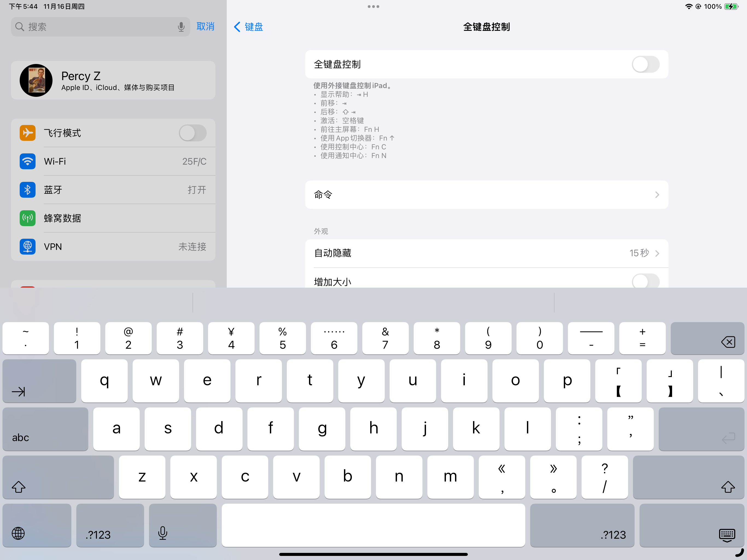
Task: Tap the microphone icon in search field
Action: point(181,27)
